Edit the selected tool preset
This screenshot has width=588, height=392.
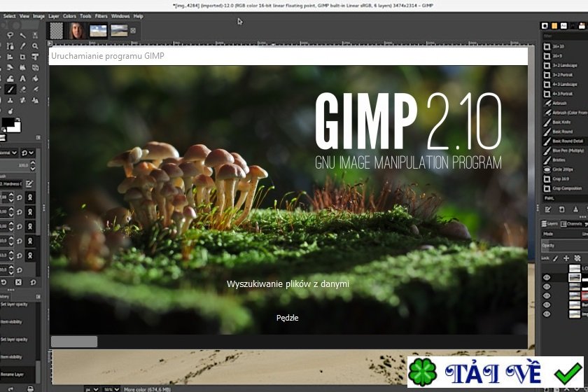point(548,210)
